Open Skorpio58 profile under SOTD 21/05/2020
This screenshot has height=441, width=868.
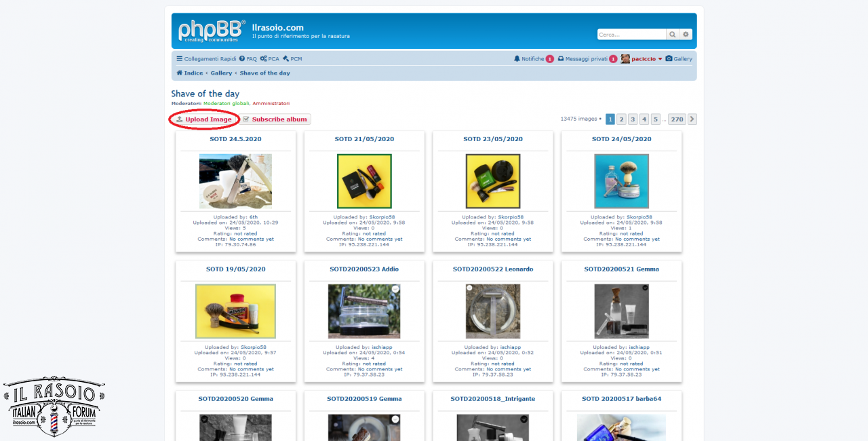[382, 217]
